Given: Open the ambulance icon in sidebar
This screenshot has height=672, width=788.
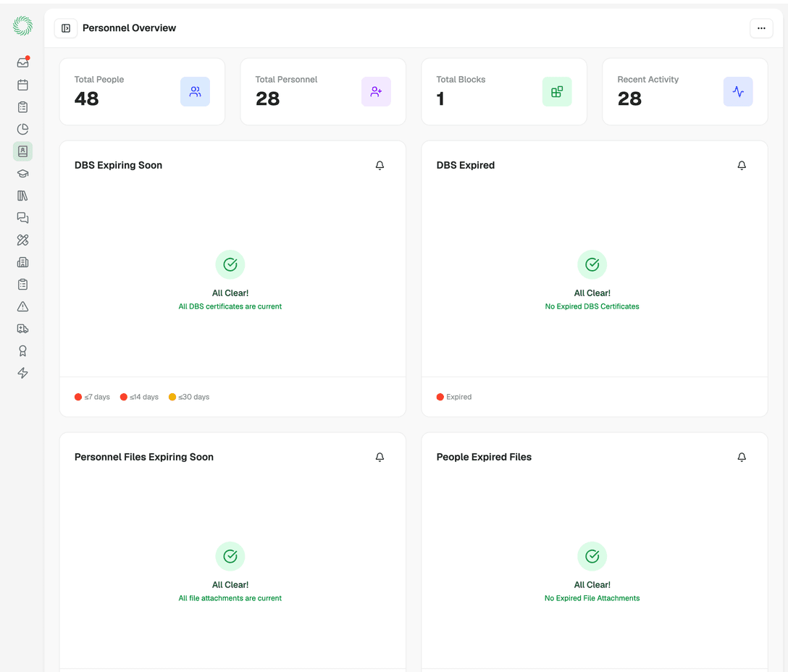Looking at the screenshot, I should [22, 329].
